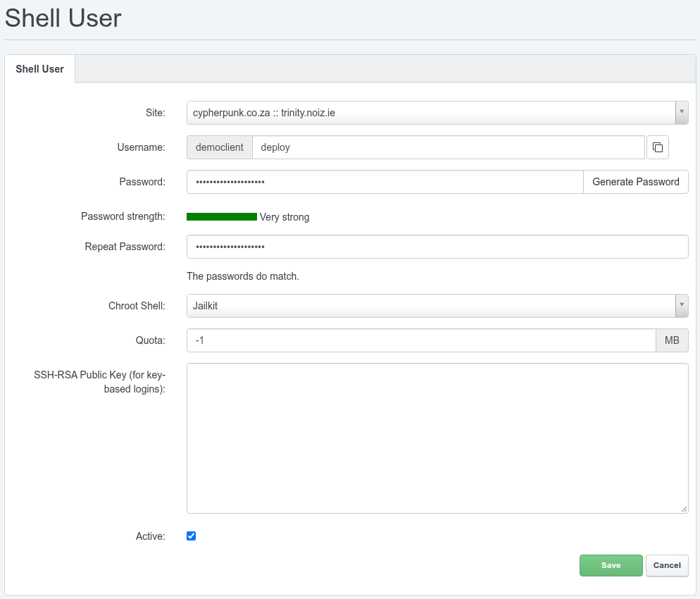This screenshot has height=599, width=700.
Task: Open the Site dropdown
Action: pyautogui.click(x=437, y=113)
